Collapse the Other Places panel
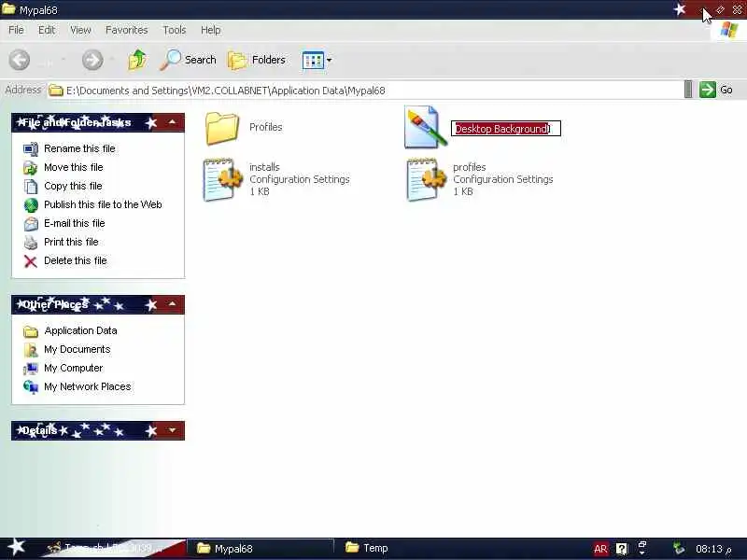The width and height of the screenshot is (747, 560). pyautogui.click(x=172, y=304)
